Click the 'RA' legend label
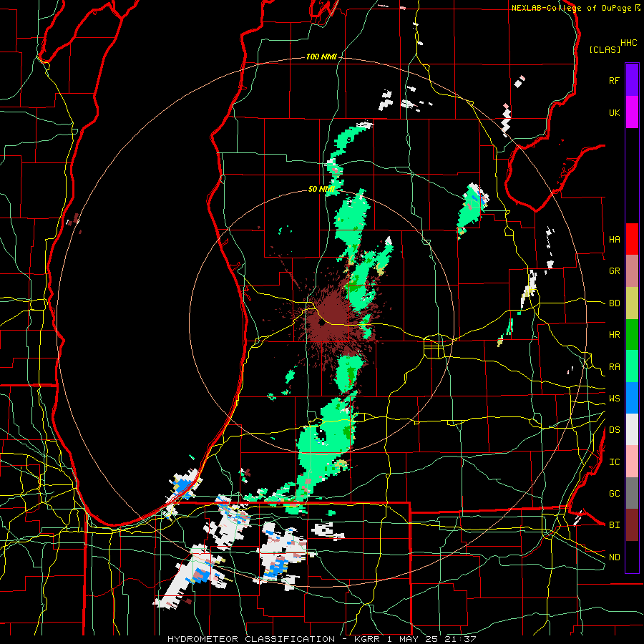Screen dimensions: 644x644 pyautogui.click(x=614, y=367)
